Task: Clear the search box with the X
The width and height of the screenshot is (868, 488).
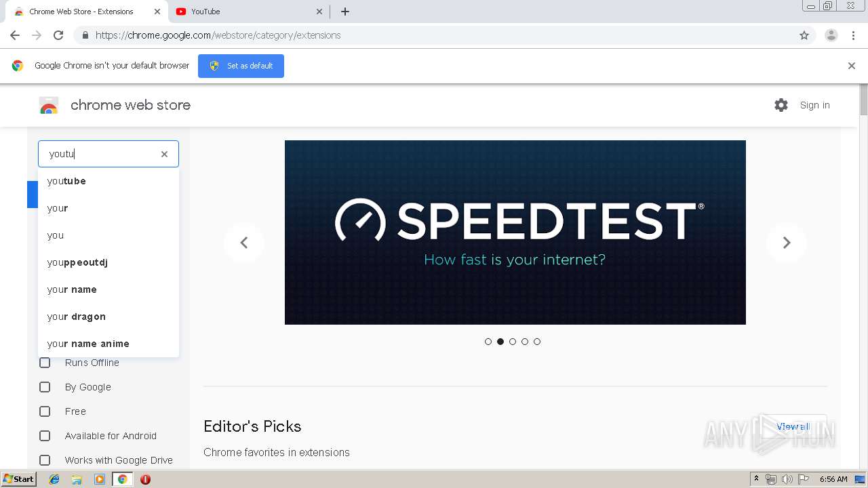Action: point(164,154)
